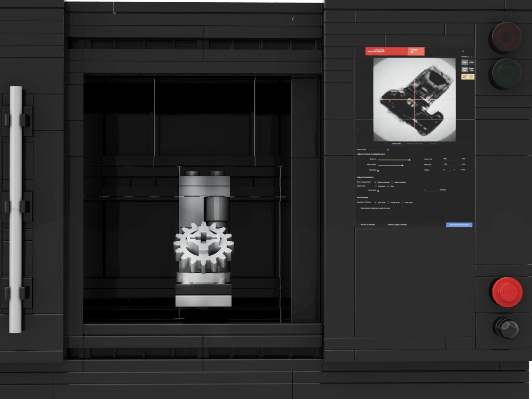Click the pencil icon beside Scan name
The image size is (532, 399).
point(388,150)
